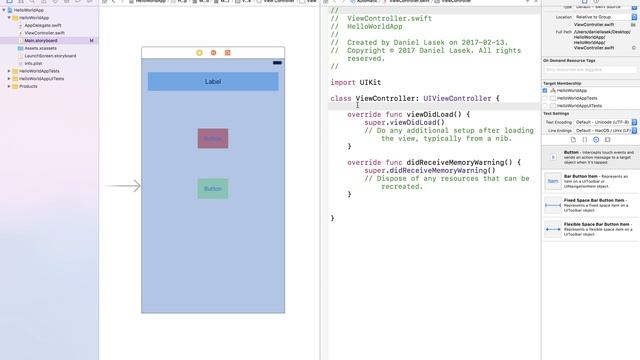Click the battery indicator in simulated status bar
The image size is (640, 360).
(277, 62)
